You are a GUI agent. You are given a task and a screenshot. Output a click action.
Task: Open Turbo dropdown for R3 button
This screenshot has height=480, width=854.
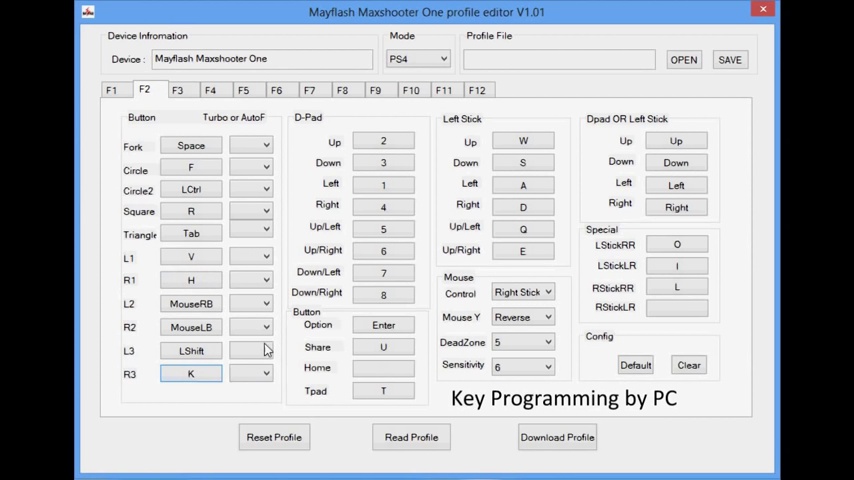[251, 373]
